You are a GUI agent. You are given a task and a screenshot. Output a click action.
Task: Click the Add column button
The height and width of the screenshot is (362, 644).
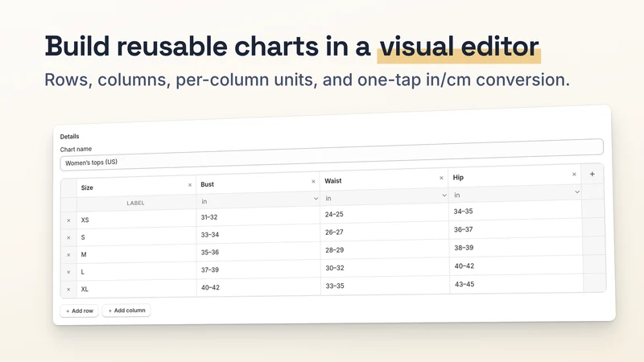tap(126, 311)
